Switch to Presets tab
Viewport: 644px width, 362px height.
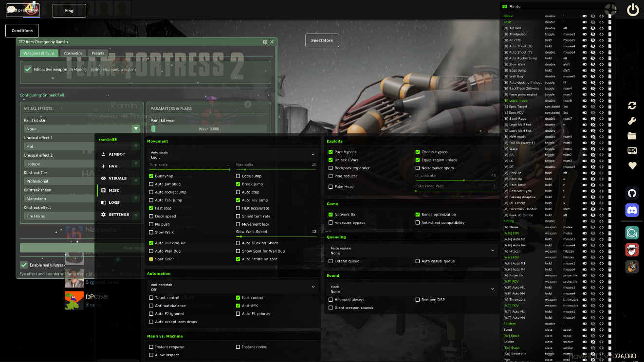[98, 53]
